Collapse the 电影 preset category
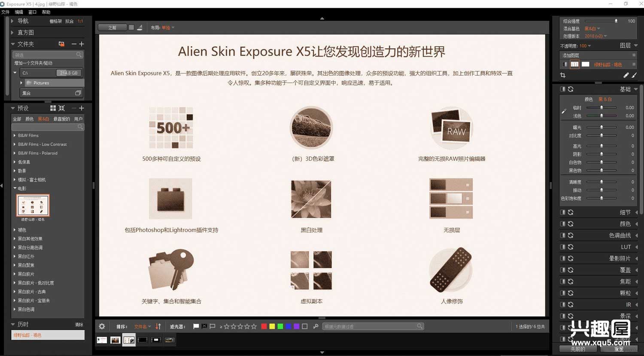Image resolution: width=644 pixels, height=356 pixels. pyautogui.click(x=15, y=188)
